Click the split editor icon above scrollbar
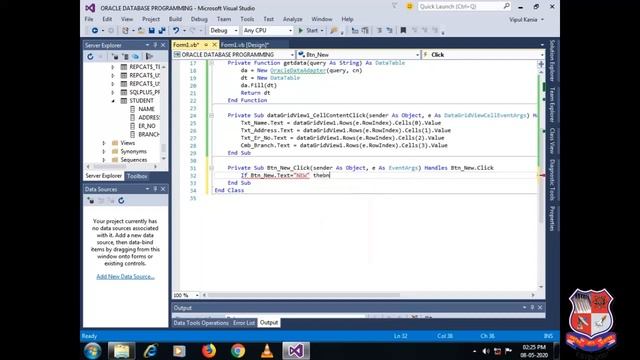This screenshot has width=640, height=360. click(541, 64)
